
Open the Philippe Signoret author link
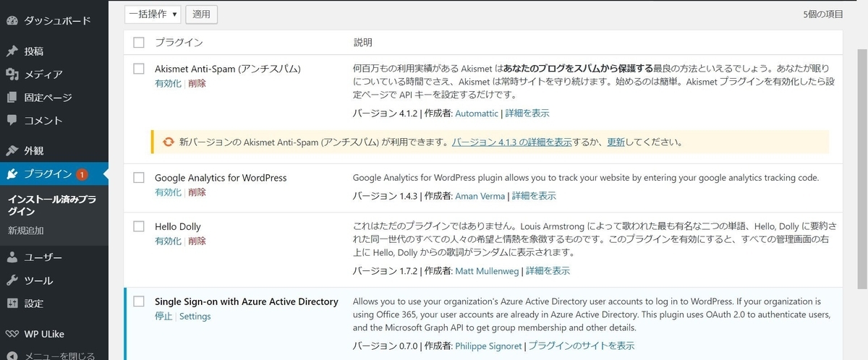488,346
